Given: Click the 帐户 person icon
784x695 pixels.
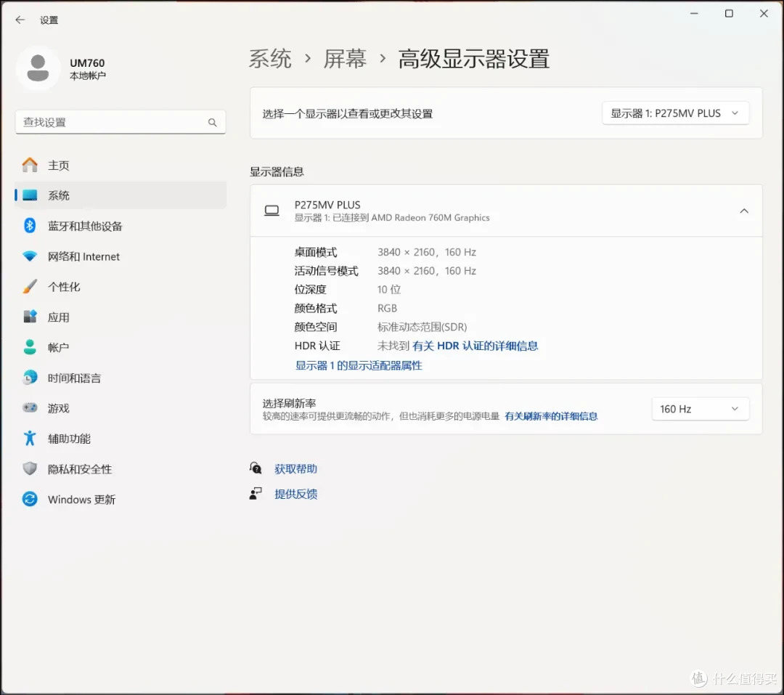Looking at the screenshot, I should pos(30,347).
